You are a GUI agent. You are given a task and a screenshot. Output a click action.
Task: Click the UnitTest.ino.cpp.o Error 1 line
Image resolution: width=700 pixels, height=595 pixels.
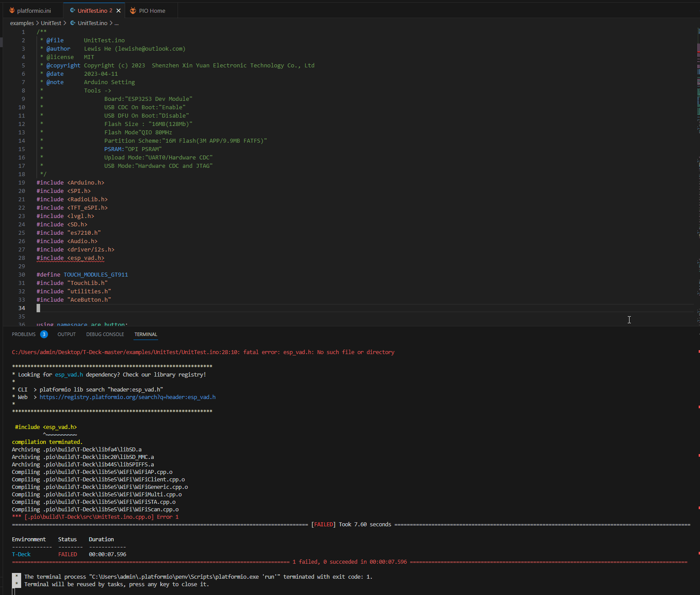pos(95,517)
